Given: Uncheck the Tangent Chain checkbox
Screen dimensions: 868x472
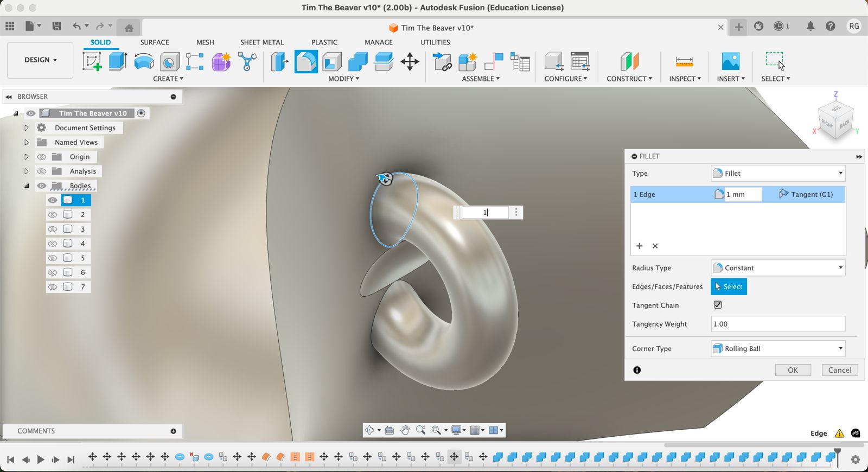Looking at the screenshot, I should point(718,305).
